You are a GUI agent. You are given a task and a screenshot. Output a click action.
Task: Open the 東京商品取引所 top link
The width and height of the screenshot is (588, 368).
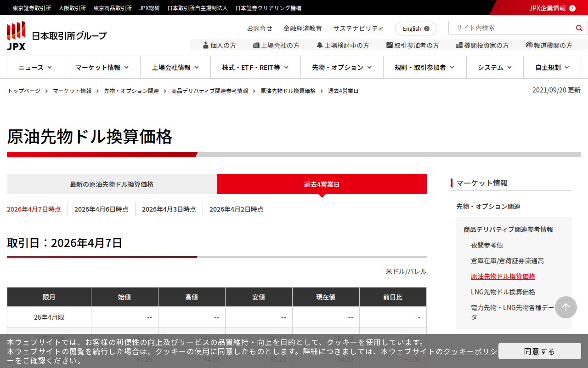coord(113,8)
